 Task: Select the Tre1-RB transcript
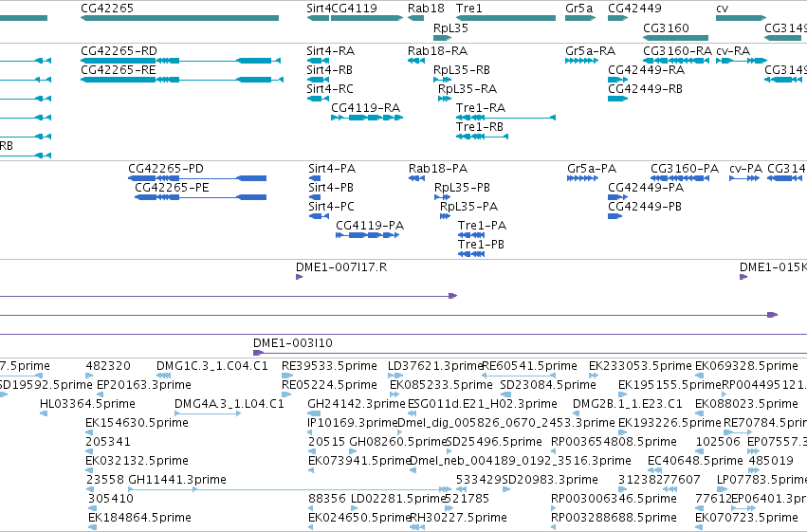(483, 137)
